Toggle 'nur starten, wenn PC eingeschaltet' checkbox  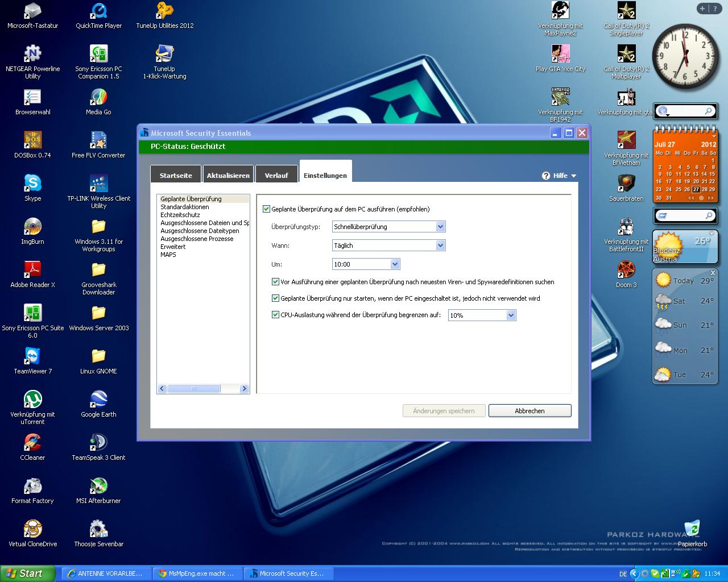(x=276, y=298)
